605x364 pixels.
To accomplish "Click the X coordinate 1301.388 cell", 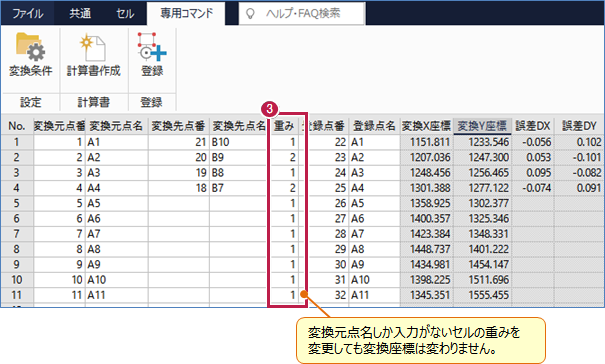I will tap(426, 188).
